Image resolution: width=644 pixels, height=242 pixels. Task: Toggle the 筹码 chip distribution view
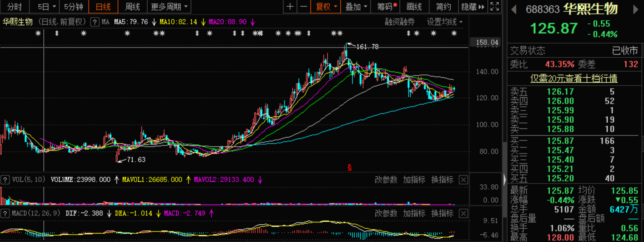point(387,7)
